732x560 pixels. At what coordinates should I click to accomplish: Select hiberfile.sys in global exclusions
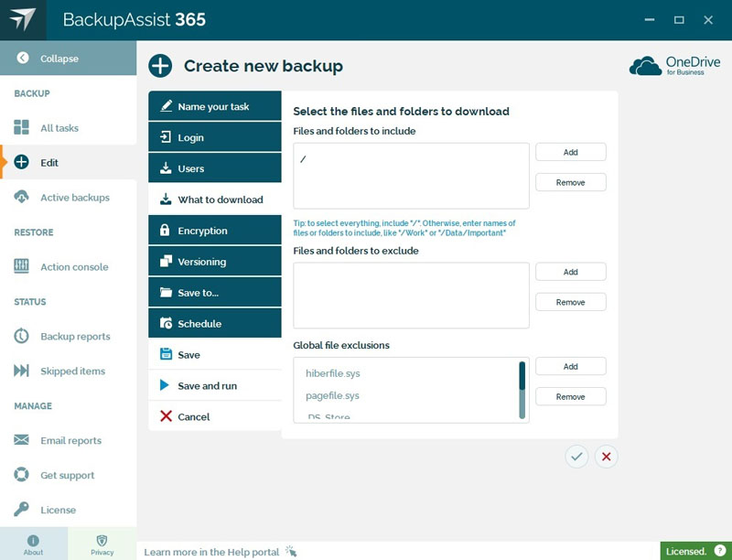pyautogui.click(x=333, y=373)
